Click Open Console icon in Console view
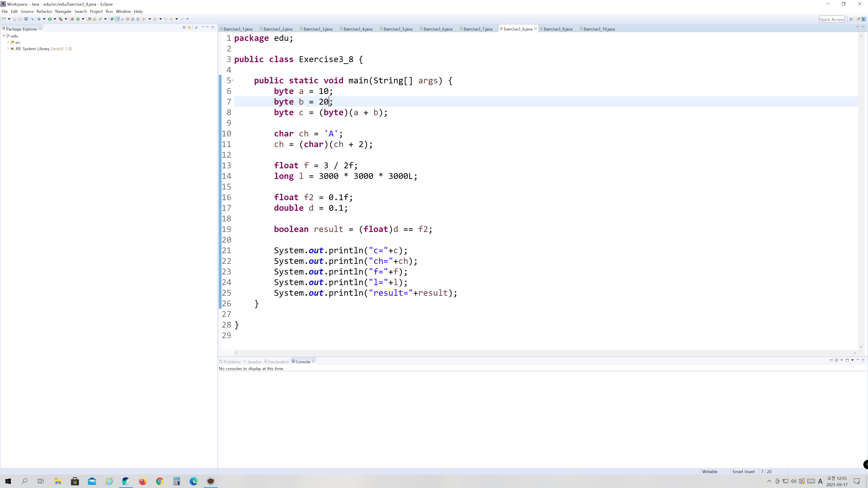 coord(847,360)
